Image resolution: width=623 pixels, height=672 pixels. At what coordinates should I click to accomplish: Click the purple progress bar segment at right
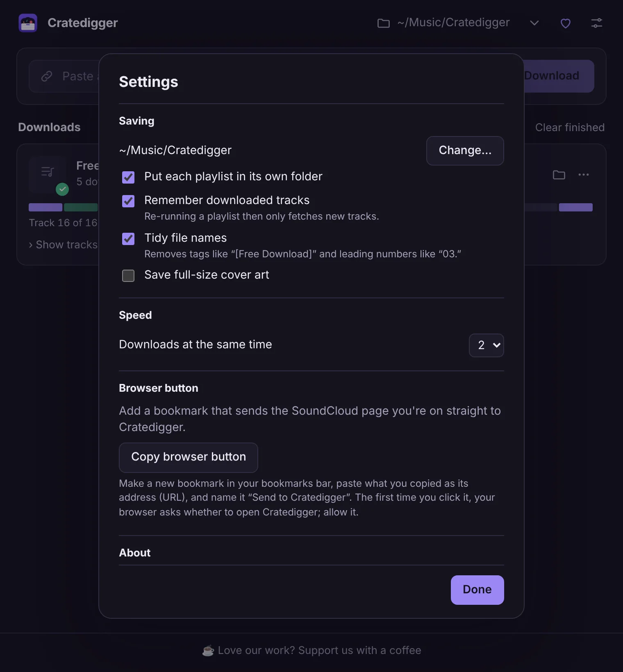tap(575, 207)
